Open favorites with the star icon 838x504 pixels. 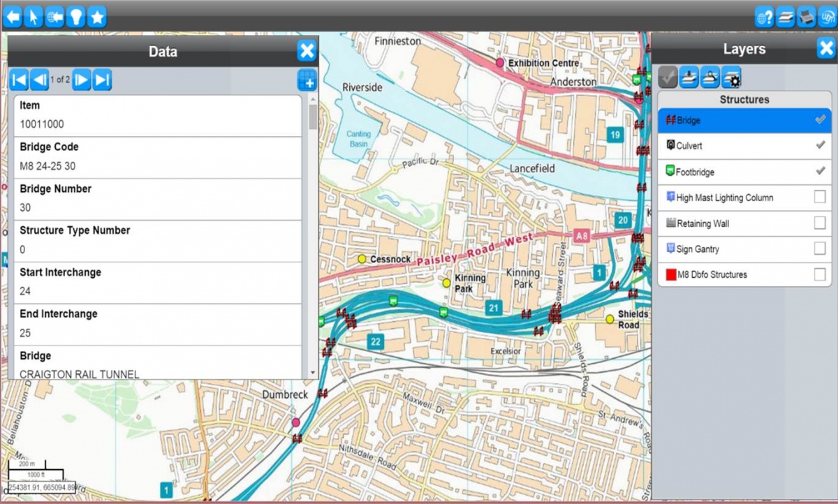97,17
